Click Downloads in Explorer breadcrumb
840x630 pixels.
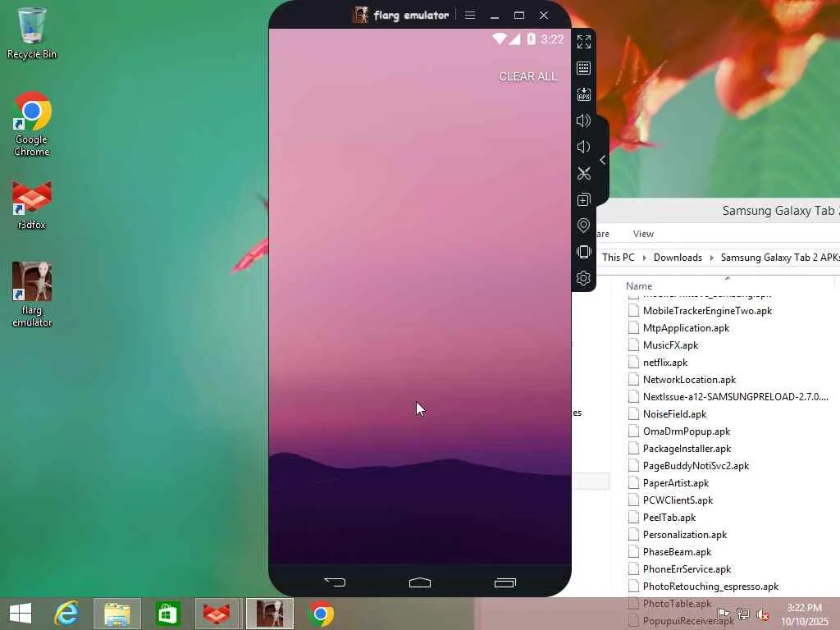click(x=678, y=257)
